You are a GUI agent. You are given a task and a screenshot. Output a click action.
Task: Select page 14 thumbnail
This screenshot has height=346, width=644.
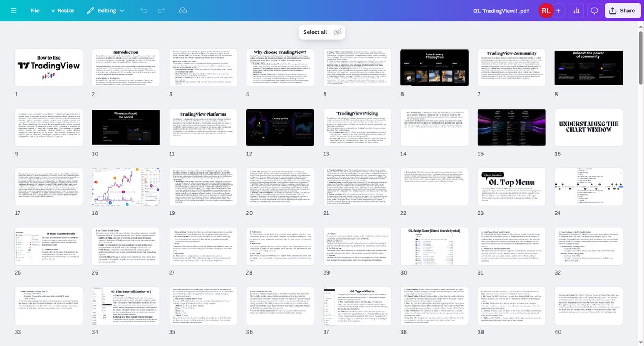(x=434, y=127)
